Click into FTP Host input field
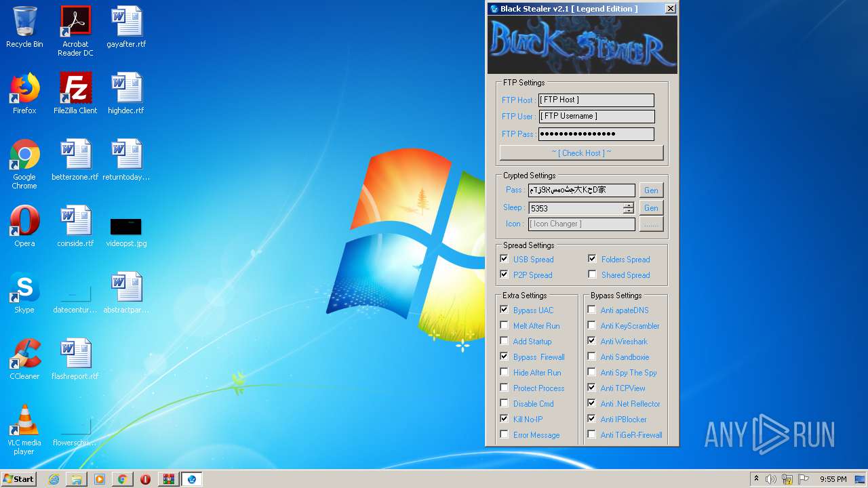The width and height of the screenshot is (868, 488). pyautogui.click(x=596, y=100)
